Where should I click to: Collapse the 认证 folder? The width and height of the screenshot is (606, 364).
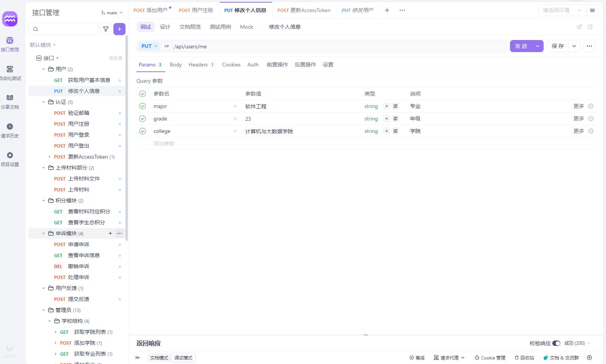click(x=43, y=102)
